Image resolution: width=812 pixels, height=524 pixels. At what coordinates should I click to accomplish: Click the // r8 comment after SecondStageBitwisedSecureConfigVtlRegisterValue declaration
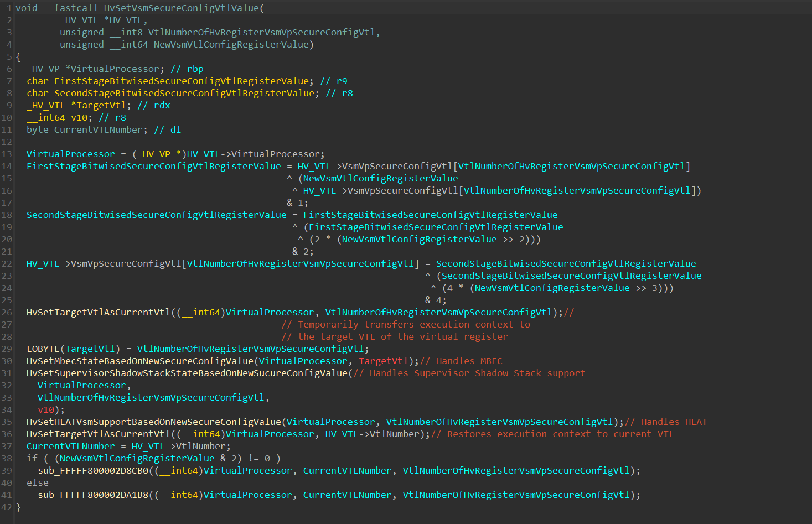coord(339,93)
